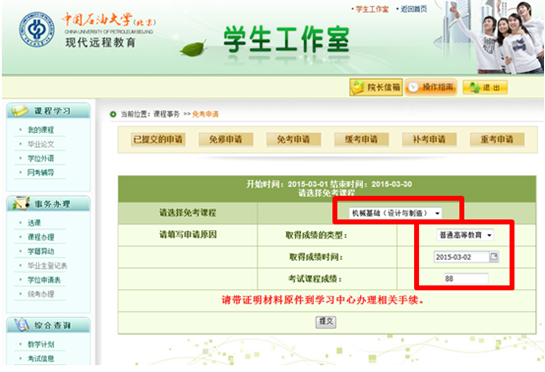The width and height of the screenshot is (545, 372).
Task: Expand the 请选择免考课程 course dropdown
Action: (x=395, y=213)
